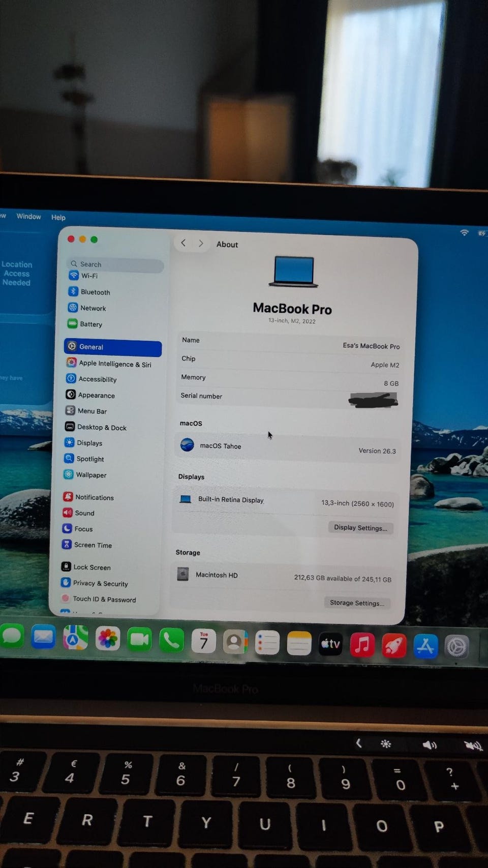Open App Store from the Dock

tap(425, 647)
